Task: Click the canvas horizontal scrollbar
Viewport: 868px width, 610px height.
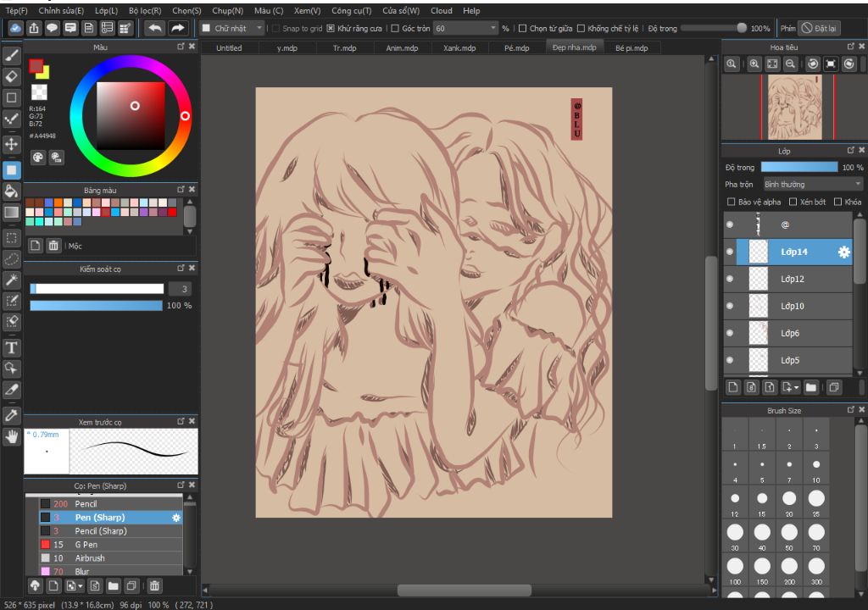Action: [465, 591]
